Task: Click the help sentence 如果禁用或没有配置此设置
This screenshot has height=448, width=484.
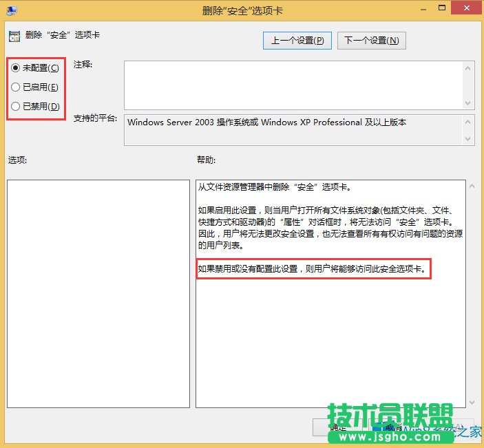Action: [x=312, y=269]
